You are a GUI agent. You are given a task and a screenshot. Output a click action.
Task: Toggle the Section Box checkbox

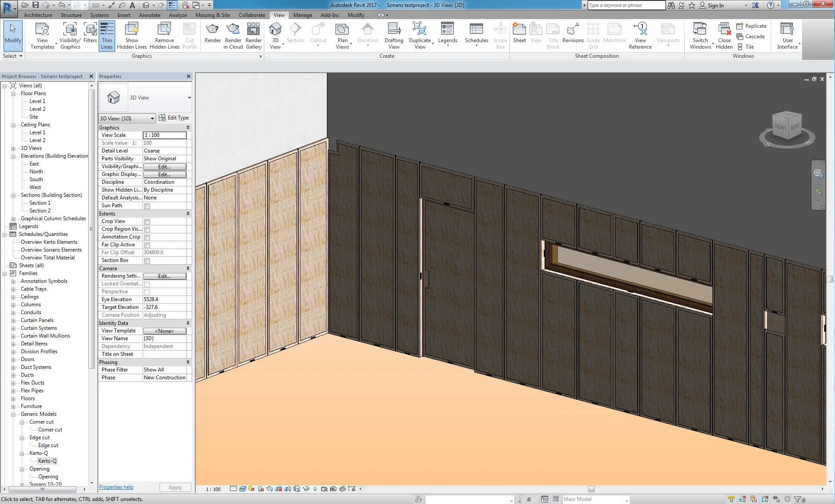(147, 261)
